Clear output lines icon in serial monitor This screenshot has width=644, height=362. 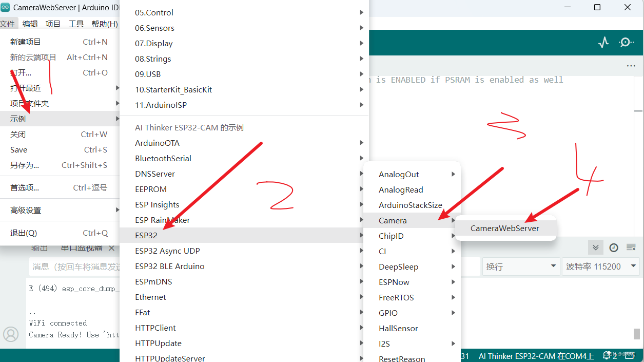click(631, 247)
